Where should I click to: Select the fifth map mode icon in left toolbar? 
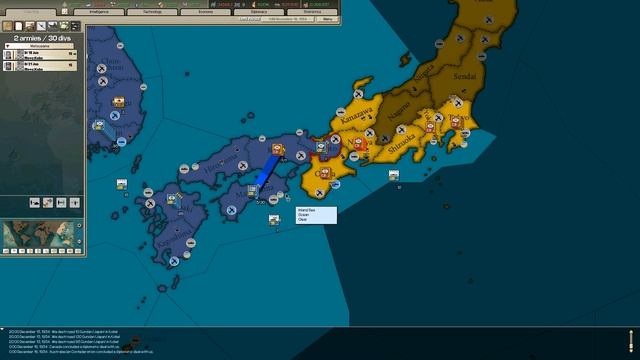53,26
